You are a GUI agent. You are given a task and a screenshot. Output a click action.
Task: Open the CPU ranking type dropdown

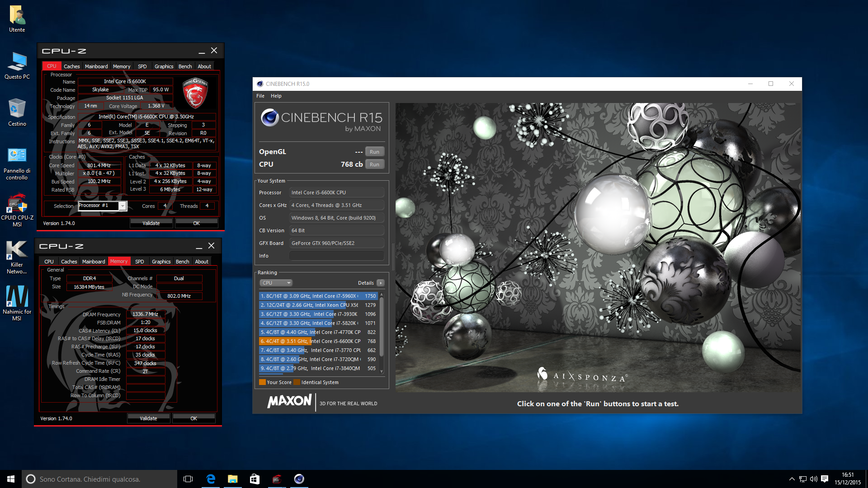[276, 283]
